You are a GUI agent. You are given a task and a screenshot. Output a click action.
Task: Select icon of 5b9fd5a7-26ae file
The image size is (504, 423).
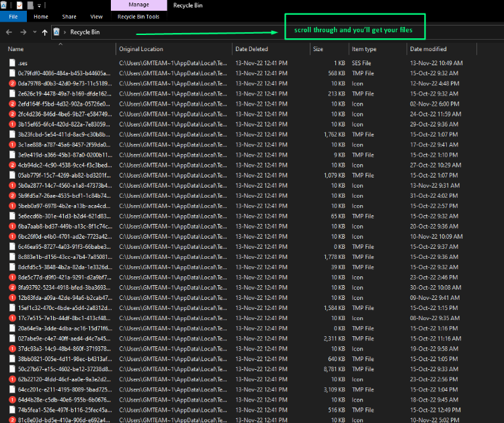12,196
